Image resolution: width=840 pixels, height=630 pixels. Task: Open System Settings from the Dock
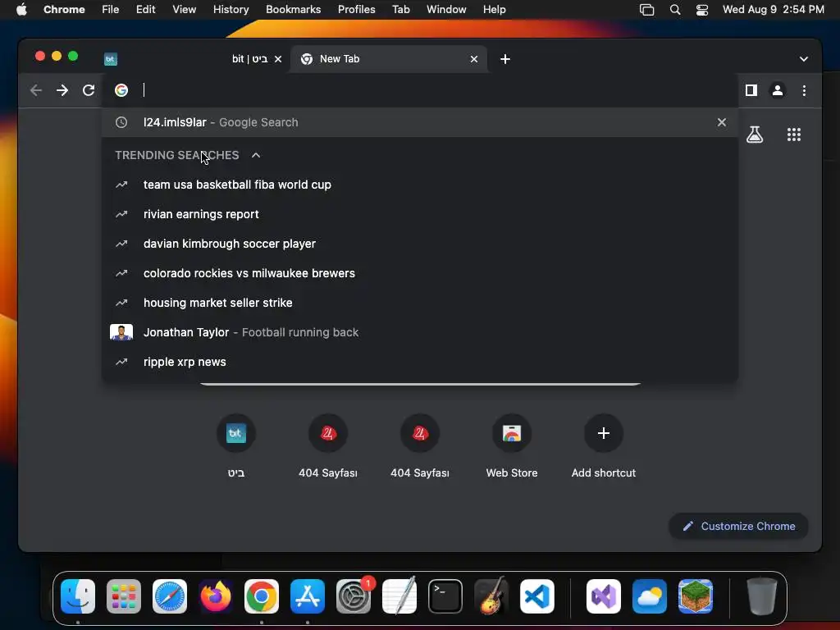354,596
